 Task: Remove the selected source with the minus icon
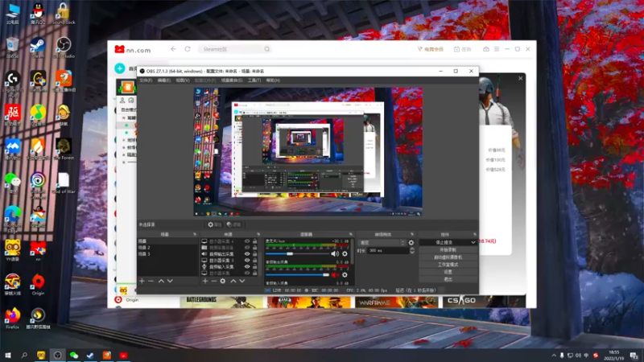coord(213,281)
